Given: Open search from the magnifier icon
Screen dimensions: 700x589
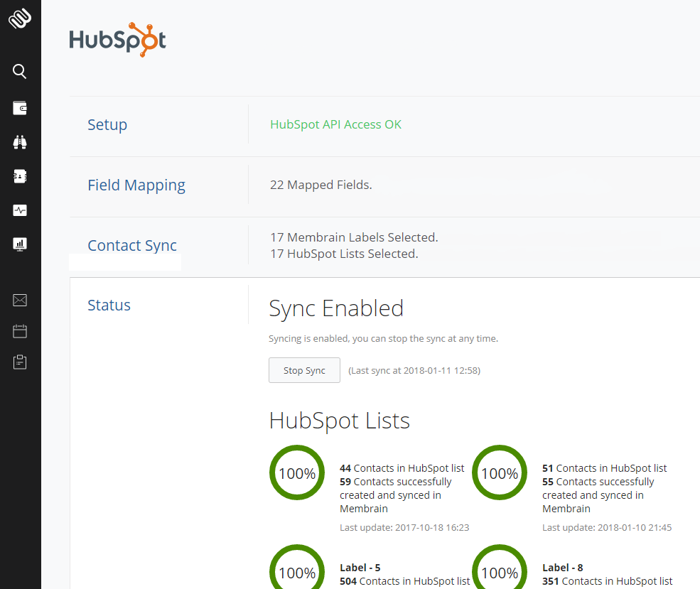Looking at the screenshot, I should (20, 71).
